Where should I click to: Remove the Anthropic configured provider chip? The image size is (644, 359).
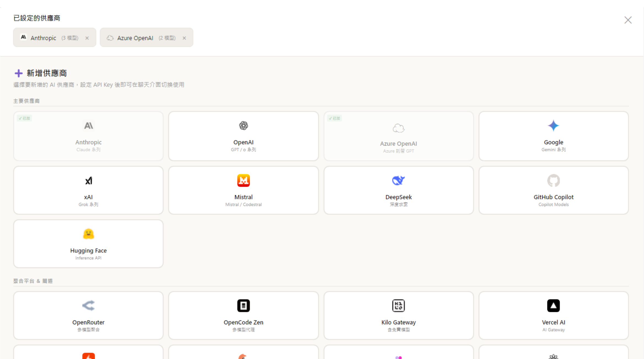pos(87,38)
